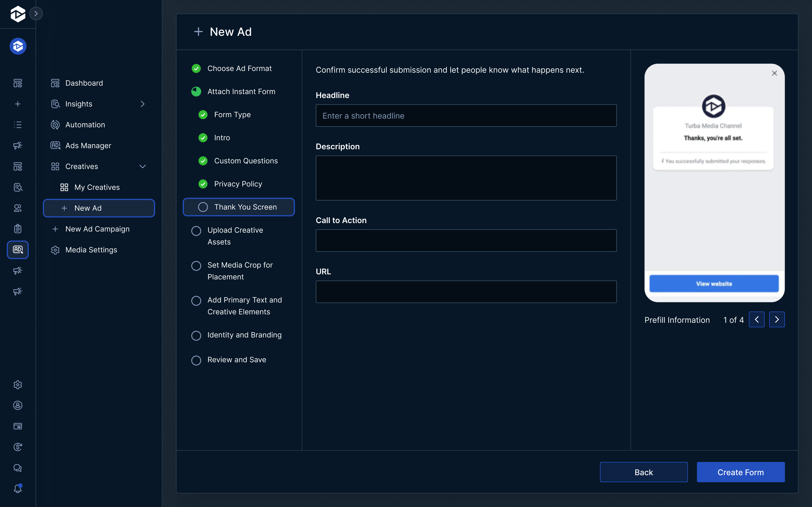The height and width of the screenshot is (507, 812).
Task: Open the audience people icon in rail
Action: 18,208
